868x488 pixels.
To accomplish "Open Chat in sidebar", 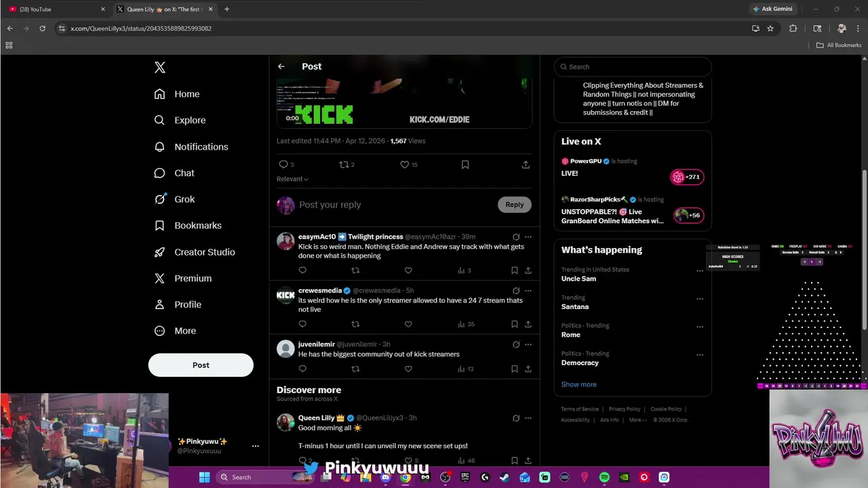I will point(174,173).
